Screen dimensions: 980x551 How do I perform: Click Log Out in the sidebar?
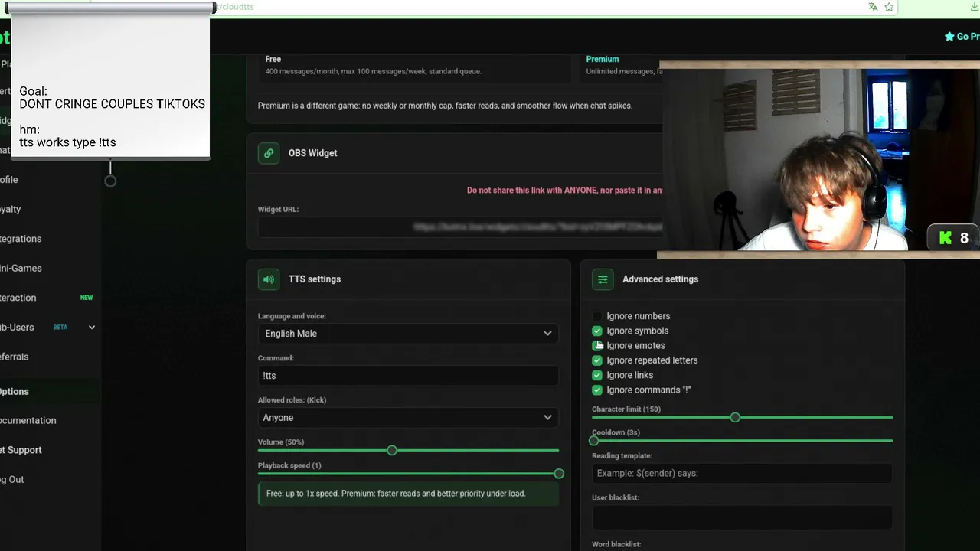[x=12, y=479]
